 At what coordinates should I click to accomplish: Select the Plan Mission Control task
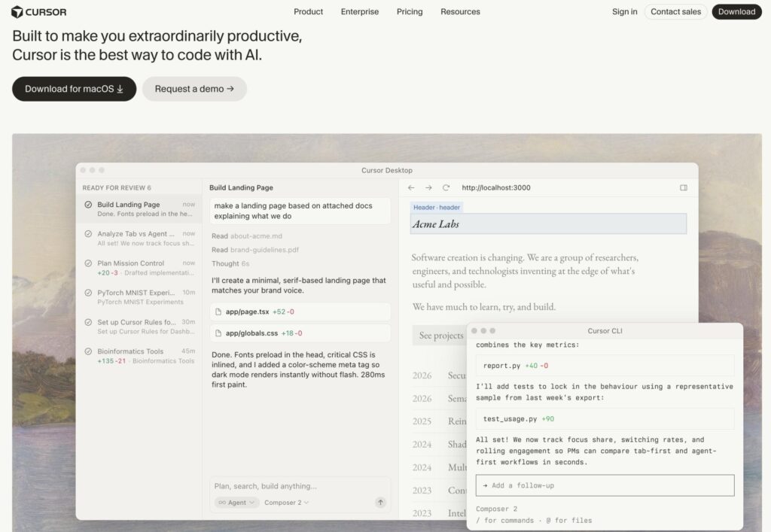point(139,268)
